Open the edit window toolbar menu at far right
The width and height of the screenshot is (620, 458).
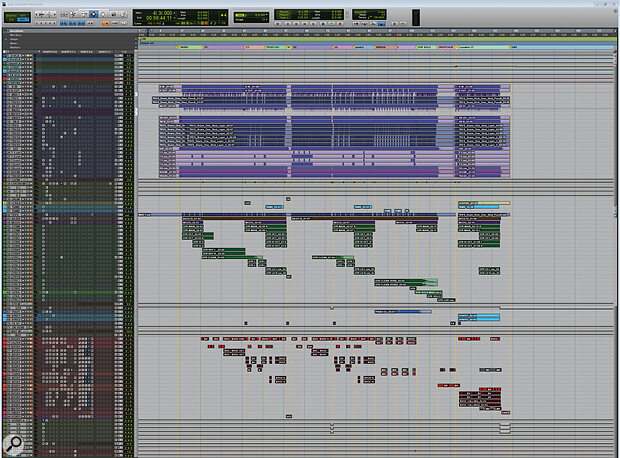(616, 11)
